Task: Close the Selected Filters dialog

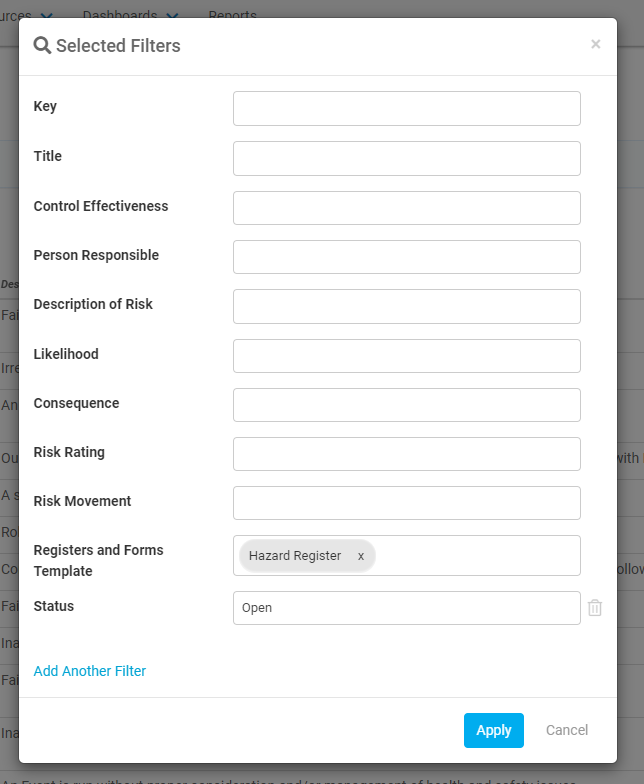Action: 596,44
